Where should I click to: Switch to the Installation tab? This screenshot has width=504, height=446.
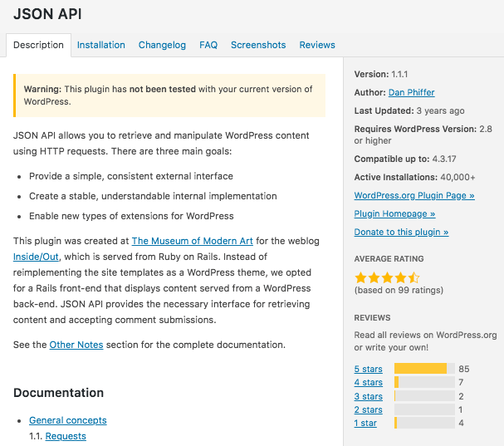[100, 45]
